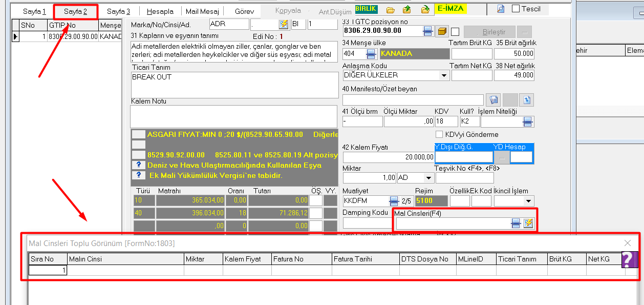The image size is (644, 305).
Task: Click question mark beside Deniz ve Hava Ulaştırmacılığında
Action: [x=138, y=165]
